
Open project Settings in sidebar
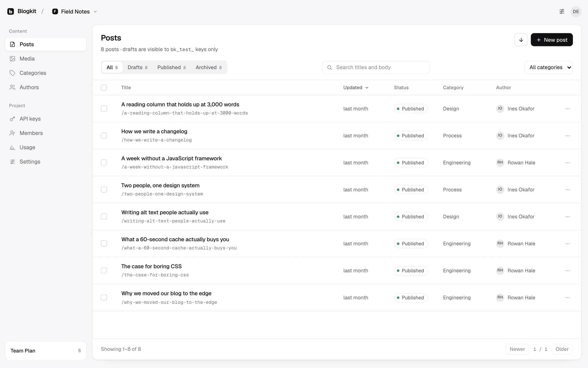(x=46, y=162)
